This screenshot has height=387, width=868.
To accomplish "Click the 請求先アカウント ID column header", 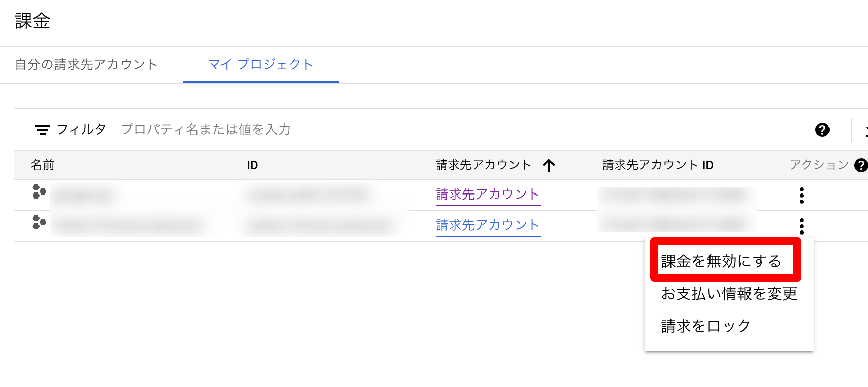I will (657, 165).
